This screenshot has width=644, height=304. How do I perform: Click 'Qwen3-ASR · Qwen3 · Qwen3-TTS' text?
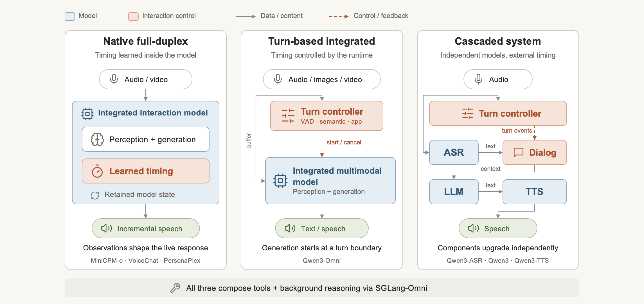(498, 260)
